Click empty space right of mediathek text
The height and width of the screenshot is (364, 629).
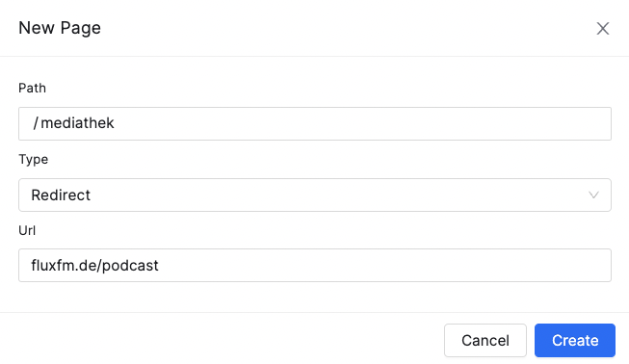(361, 123)
